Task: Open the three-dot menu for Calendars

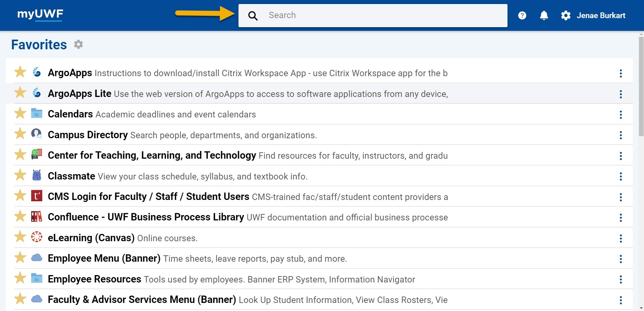Action: [621, 115]
